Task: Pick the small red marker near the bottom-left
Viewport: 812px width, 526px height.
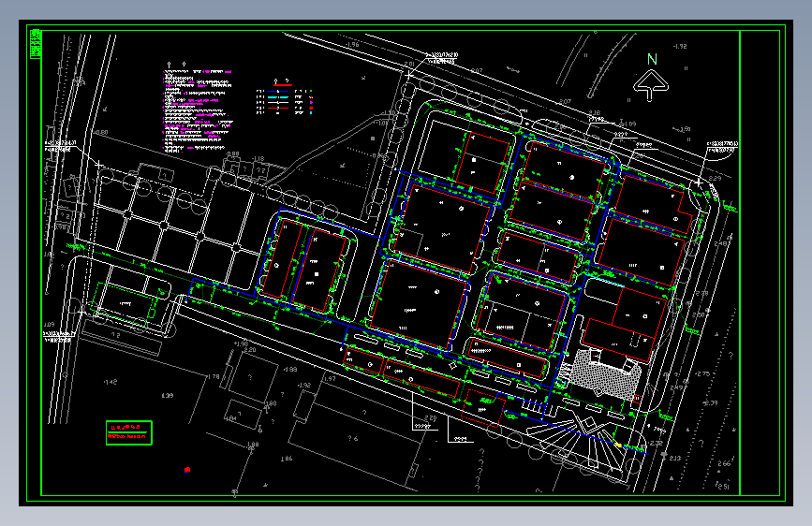Action: 187,470
